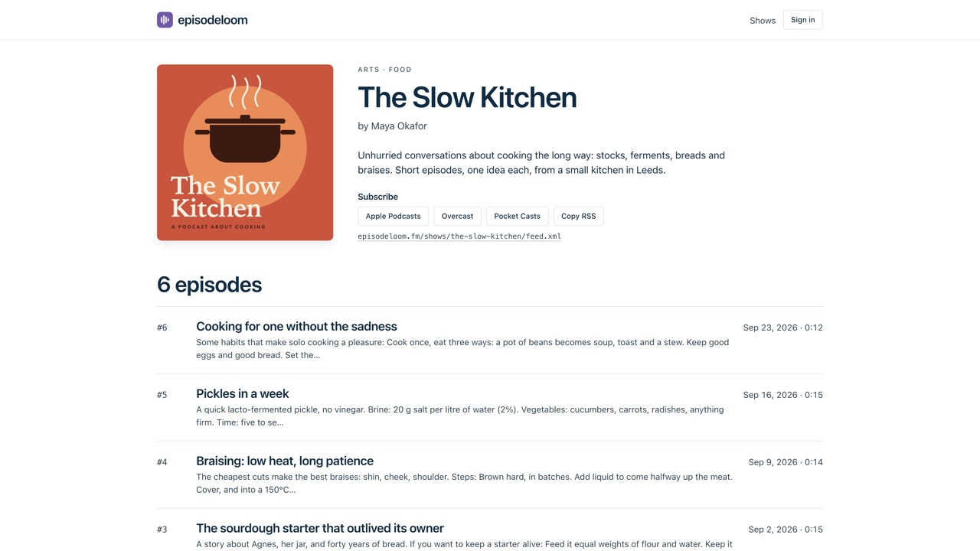Click the Sep 9, 2026 episode date
Screen dimensions: 980x551
tap(773, 462)
